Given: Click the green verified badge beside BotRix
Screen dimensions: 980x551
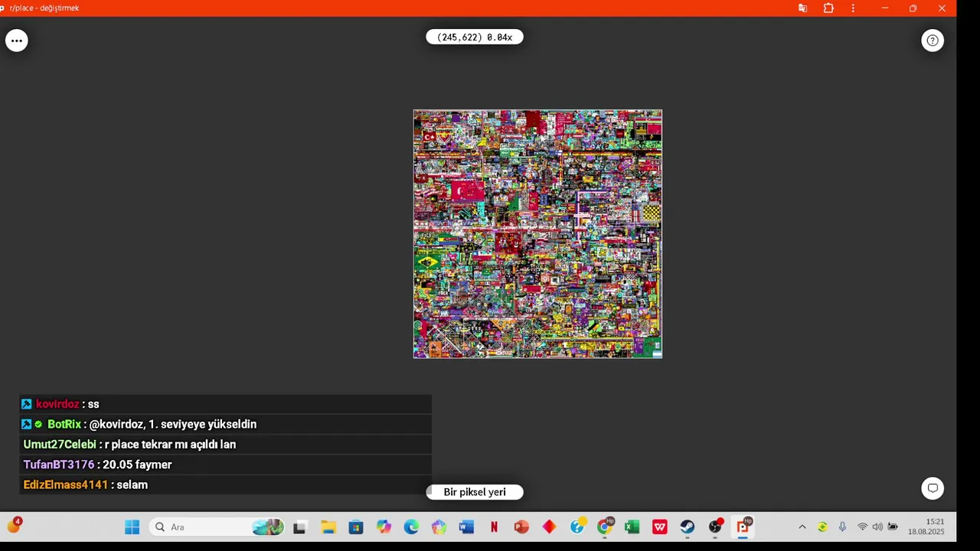Looking at the screenshot, I should pos(38,424).
